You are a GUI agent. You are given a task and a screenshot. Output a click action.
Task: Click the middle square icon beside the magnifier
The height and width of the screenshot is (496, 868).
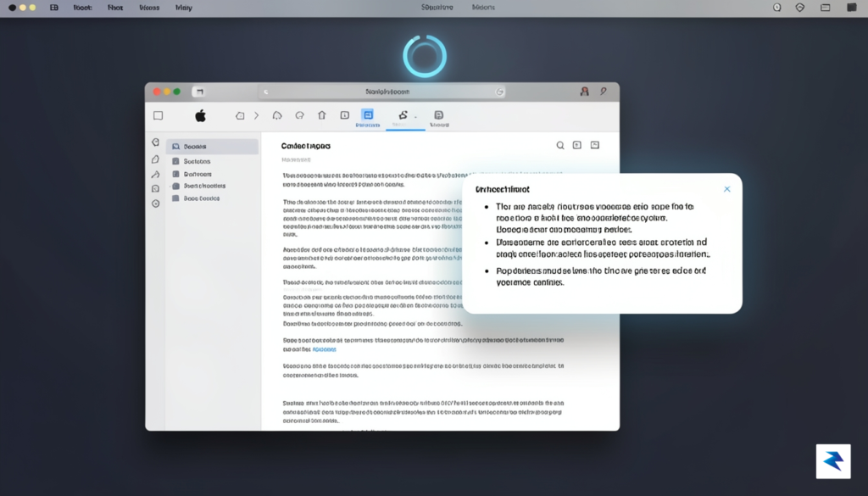tap(576, 145)
